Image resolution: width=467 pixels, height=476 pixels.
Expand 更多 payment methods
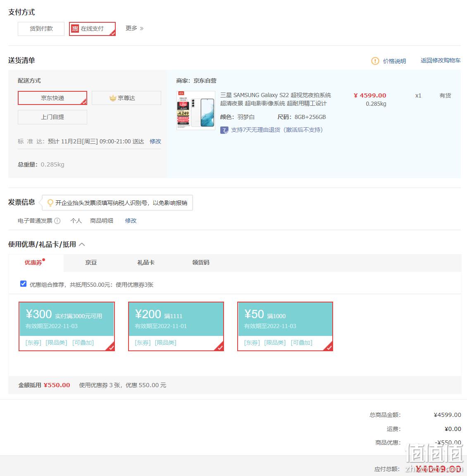pyautogui.click(x=134, y=28)
